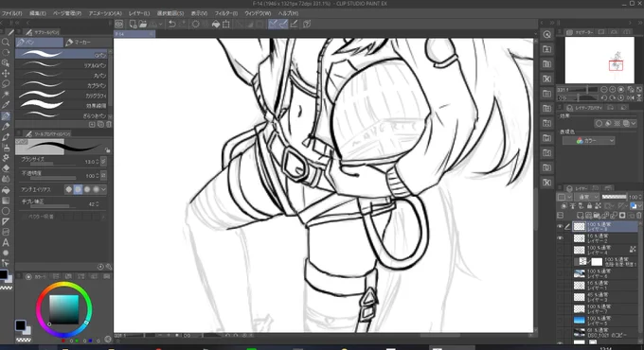
Task: Switch to the マーカー sub tool tab
Action: pyautogui.click(x=87, y=42)
